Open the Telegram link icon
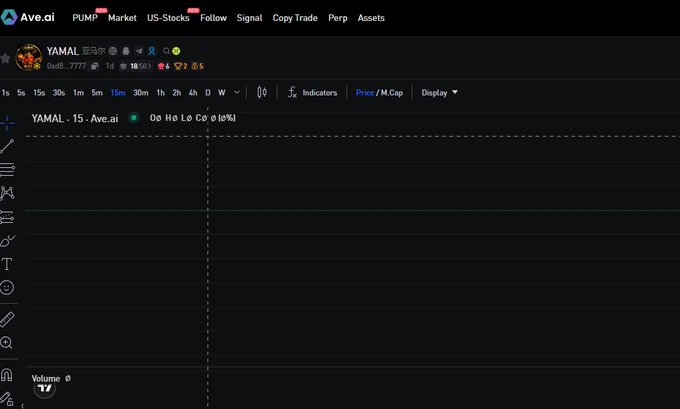This screenshot has height=409, width=680. [x=139, y=51]
